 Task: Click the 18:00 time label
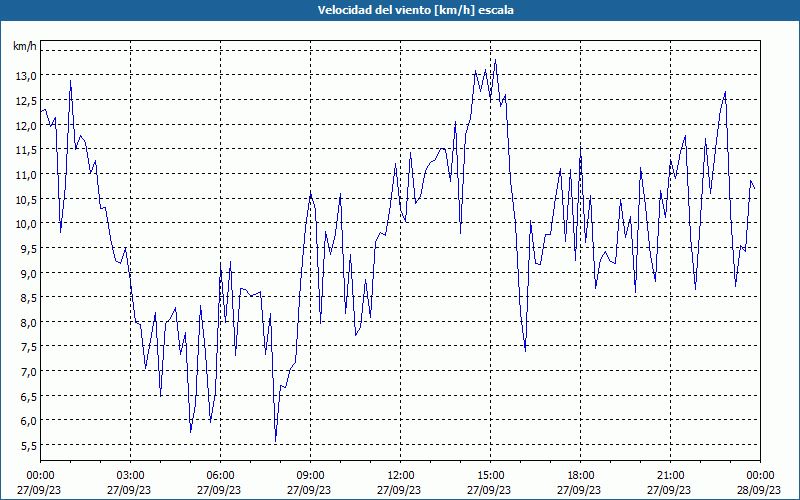pyautogui.click(x=581, y=476)
